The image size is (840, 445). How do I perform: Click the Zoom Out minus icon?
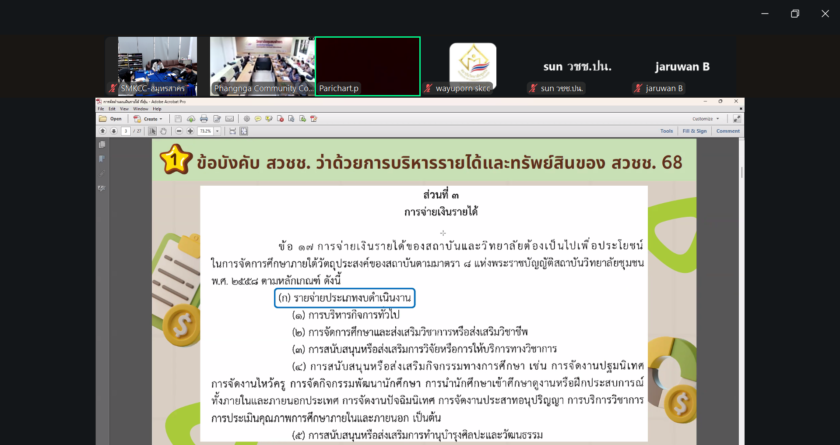[x=179, y=131]
